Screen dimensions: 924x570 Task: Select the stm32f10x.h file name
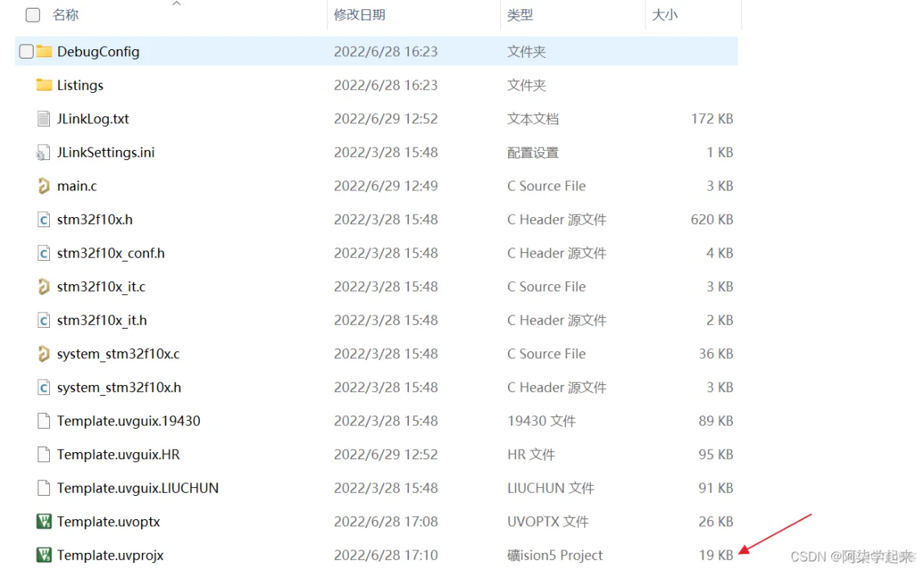95,220
